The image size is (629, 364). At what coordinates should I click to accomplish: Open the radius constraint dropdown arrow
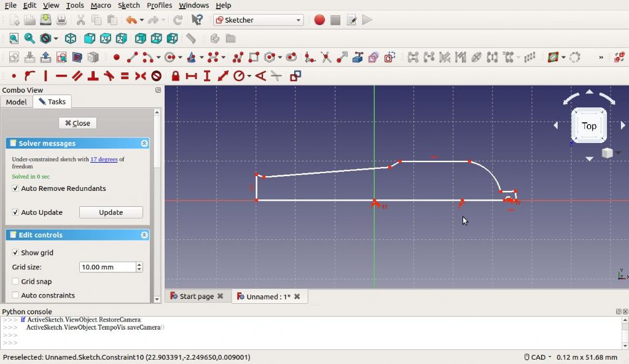[x=249, y=76]
